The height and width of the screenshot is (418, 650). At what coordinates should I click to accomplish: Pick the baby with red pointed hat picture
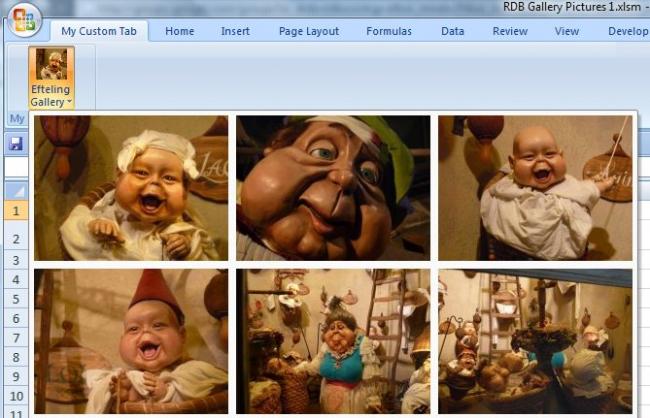[x=131, y=341]
